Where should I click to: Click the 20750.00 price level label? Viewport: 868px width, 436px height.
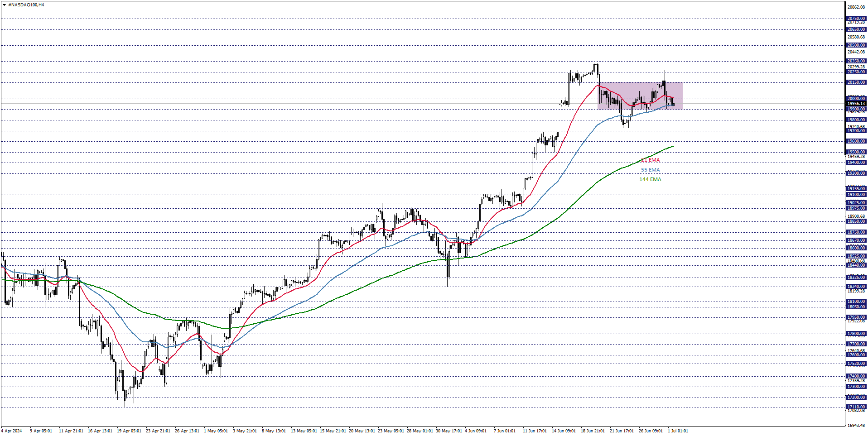coord(856,19)
